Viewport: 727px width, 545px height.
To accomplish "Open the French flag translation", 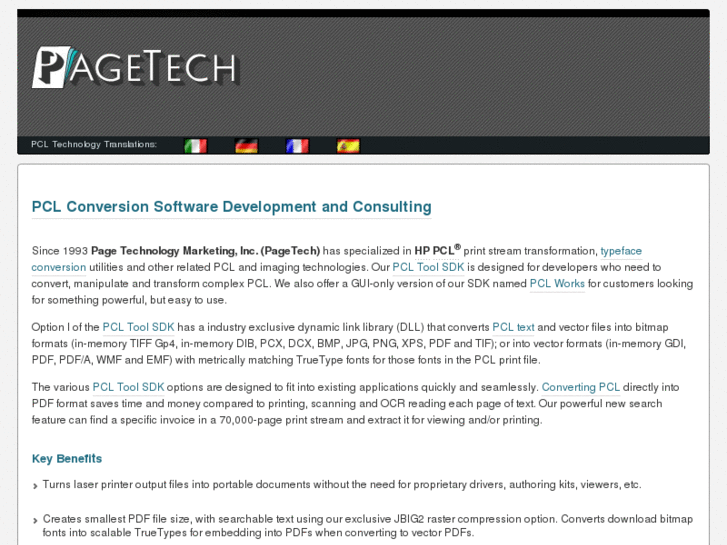I will pyautogui.click(x=297, y=146).
